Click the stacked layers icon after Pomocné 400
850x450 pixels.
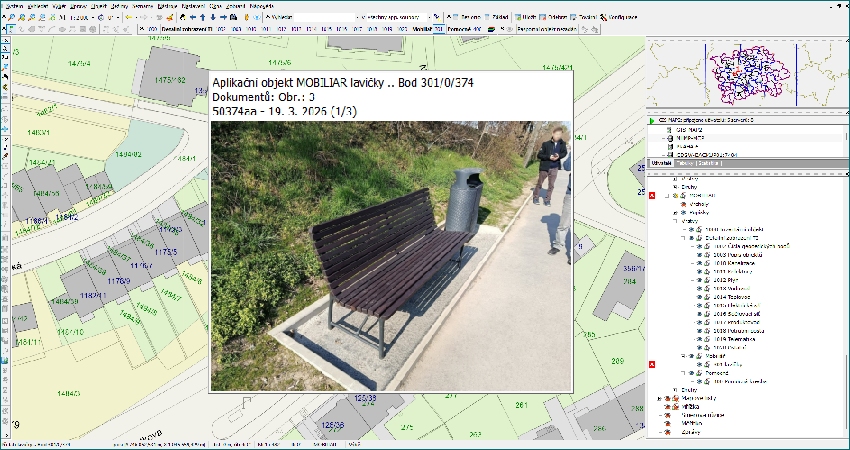(491, 29)
